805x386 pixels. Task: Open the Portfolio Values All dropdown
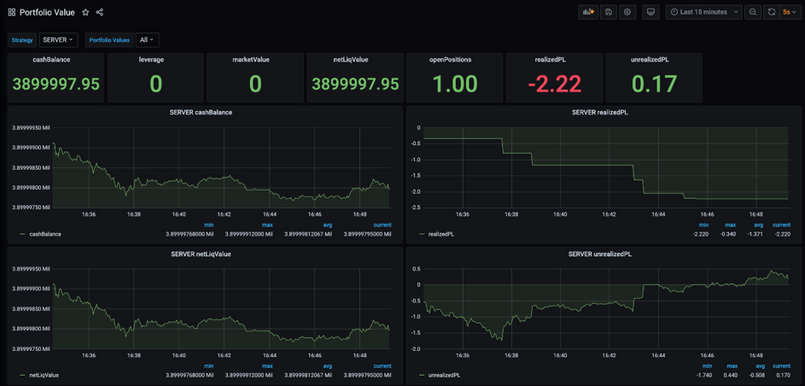tap(147, 40)
